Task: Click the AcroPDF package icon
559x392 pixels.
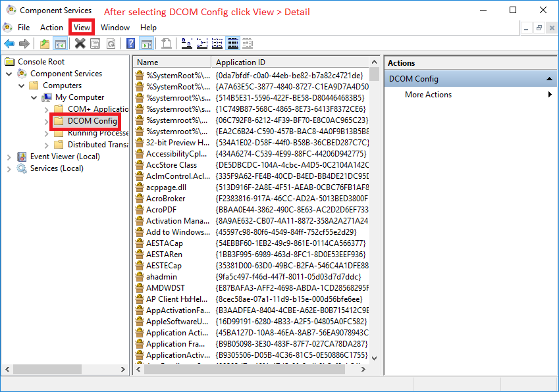Action: pyautogui.click(x=140, y=209)
